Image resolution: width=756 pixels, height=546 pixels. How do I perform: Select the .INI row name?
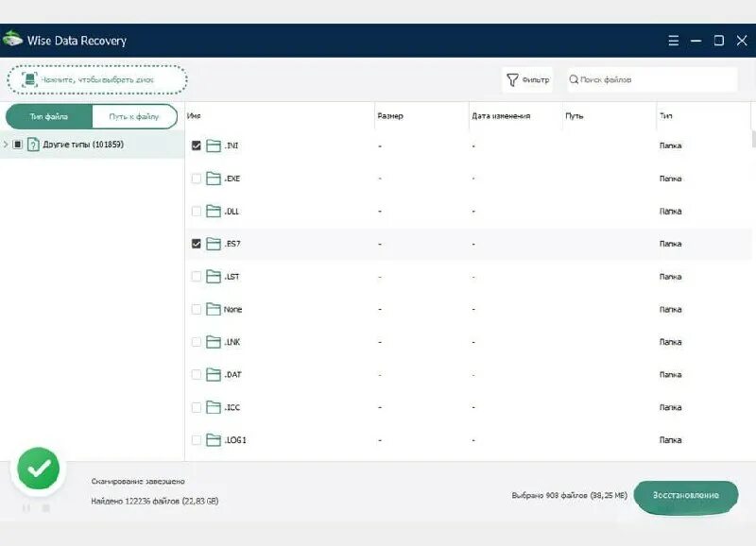pyautogui.click(x=231, y=145)
